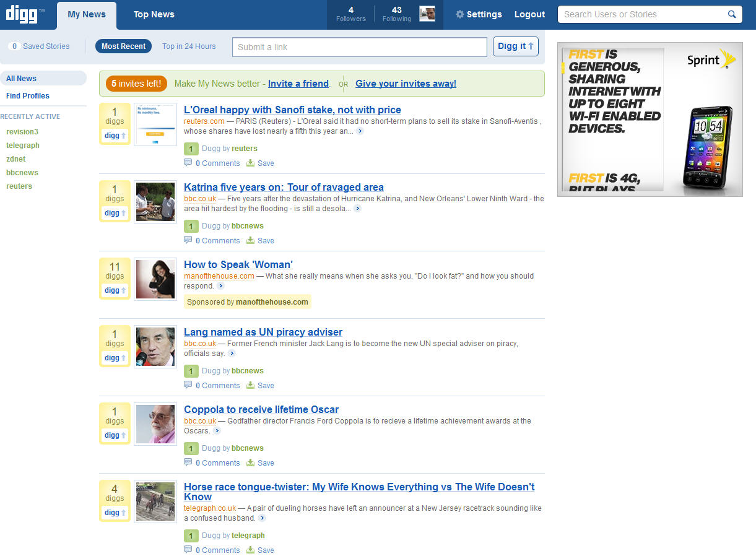Screen dimensions: 756x556
Task: Click comment icon under Katrina story
Action: pos(188,240)
